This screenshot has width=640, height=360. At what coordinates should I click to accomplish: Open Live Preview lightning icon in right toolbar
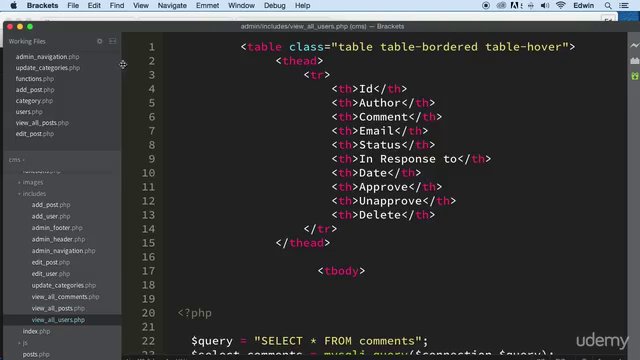click(634, 45)
